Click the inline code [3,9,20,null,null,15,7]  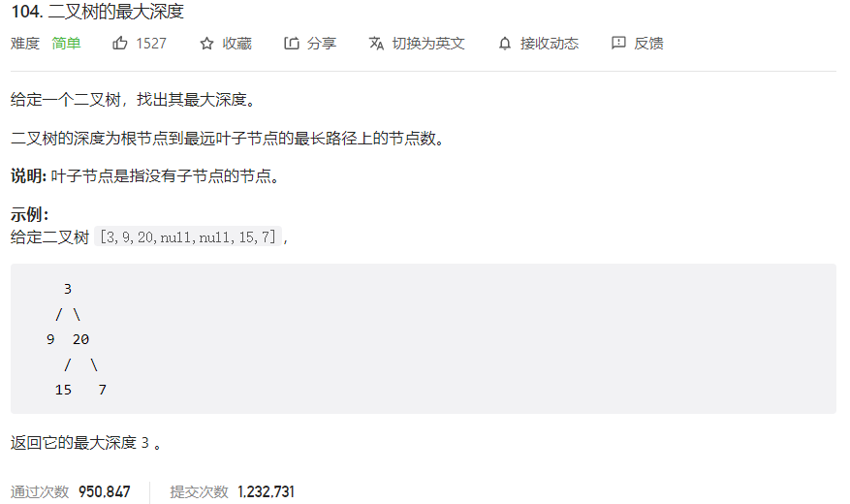[188, 236]
